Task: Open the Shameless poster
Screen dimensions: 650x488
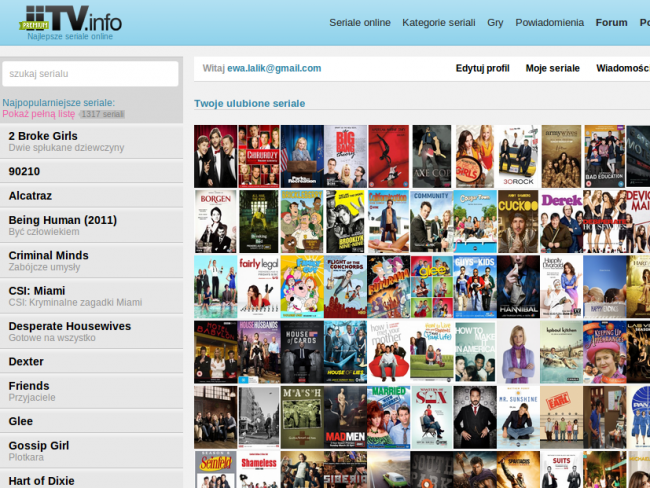Action: 259,469
